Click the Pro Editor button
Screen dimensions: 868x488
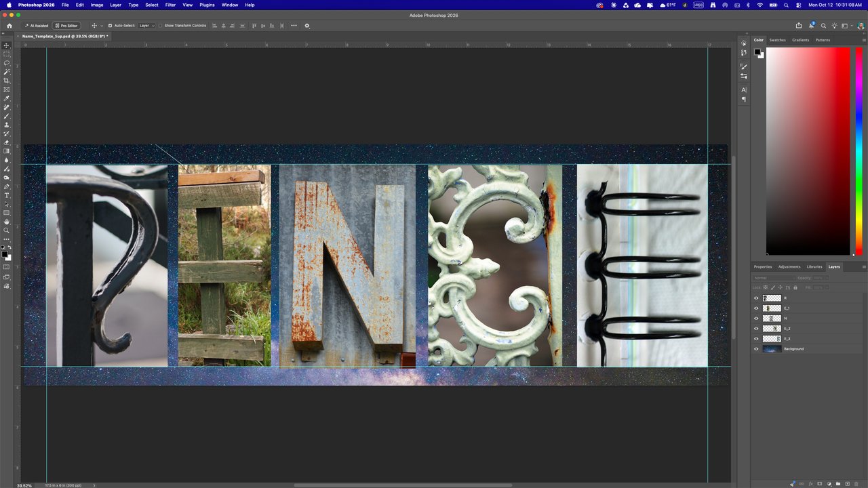coord(66,26)
